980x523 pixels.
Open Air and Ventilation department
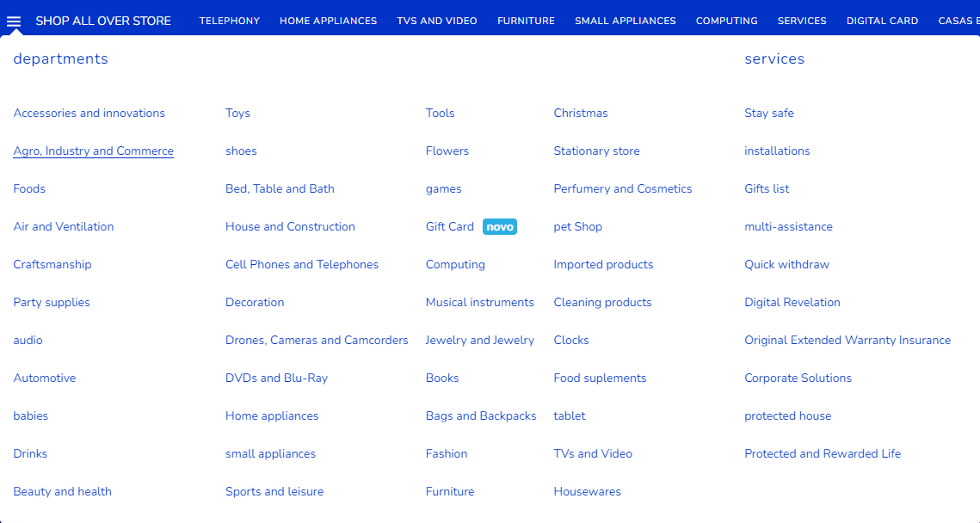(64, 227)
